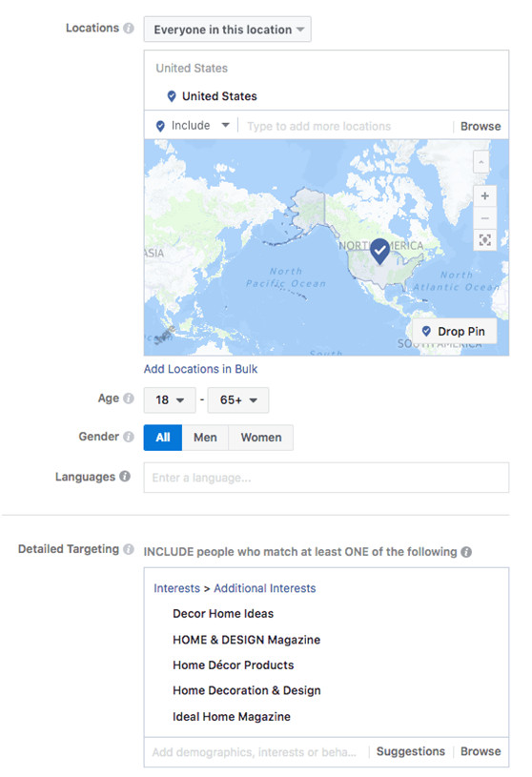The width and height of the screenshot is (532, 777).
Task: Click the Age info icon
Action: 129,399
